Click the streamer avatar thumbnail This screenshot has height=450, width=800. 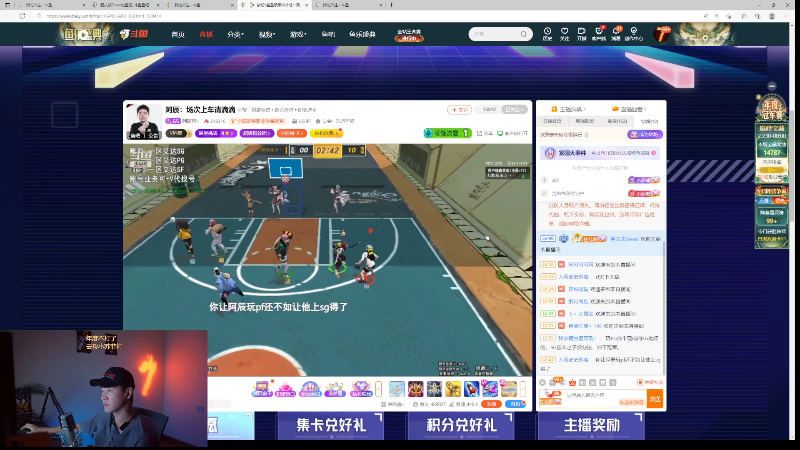(143, 121)
